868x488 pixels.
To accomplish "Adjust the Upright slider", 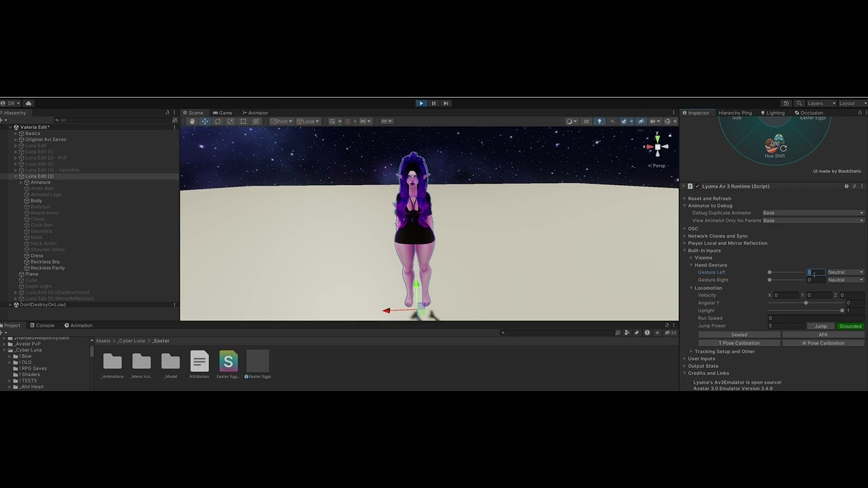I will pyautogui.click(x=805, y=310).
